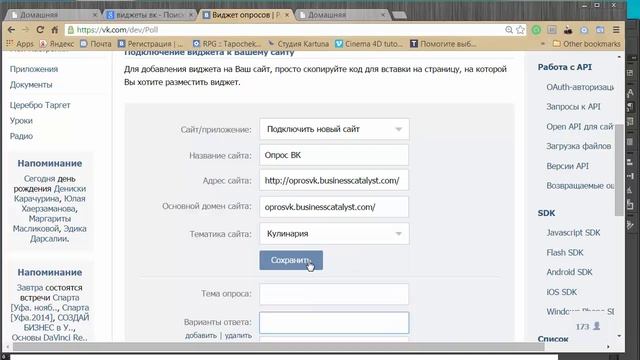
Task: Click the 173 online friends counter
Action: 588,326
